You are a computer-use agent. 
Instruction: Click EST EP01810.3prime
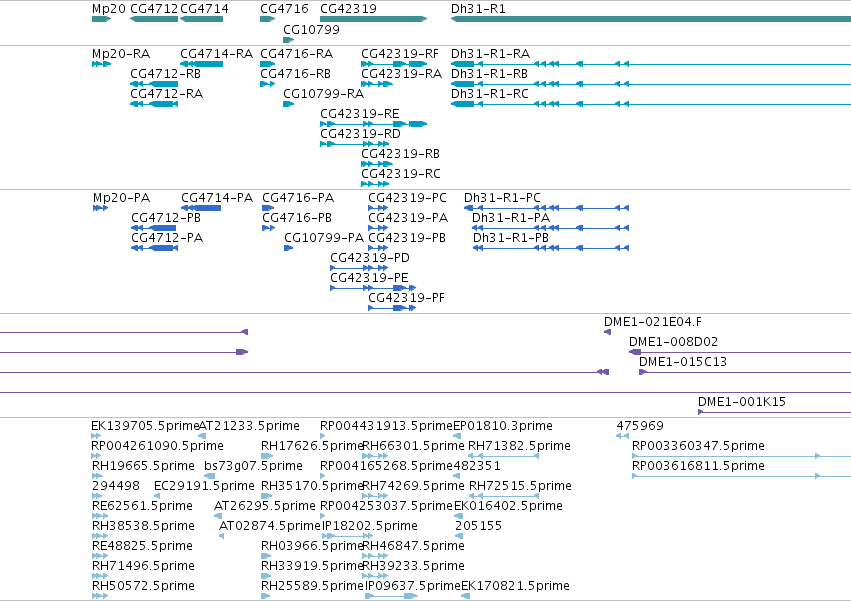tap(503, 426)
